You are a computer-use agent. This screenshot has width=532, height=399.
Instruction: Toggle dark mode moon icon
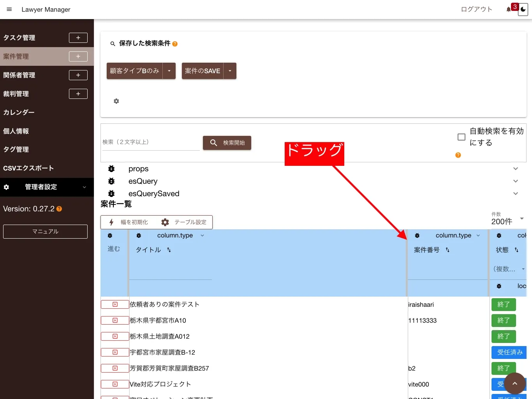point(523,10)
